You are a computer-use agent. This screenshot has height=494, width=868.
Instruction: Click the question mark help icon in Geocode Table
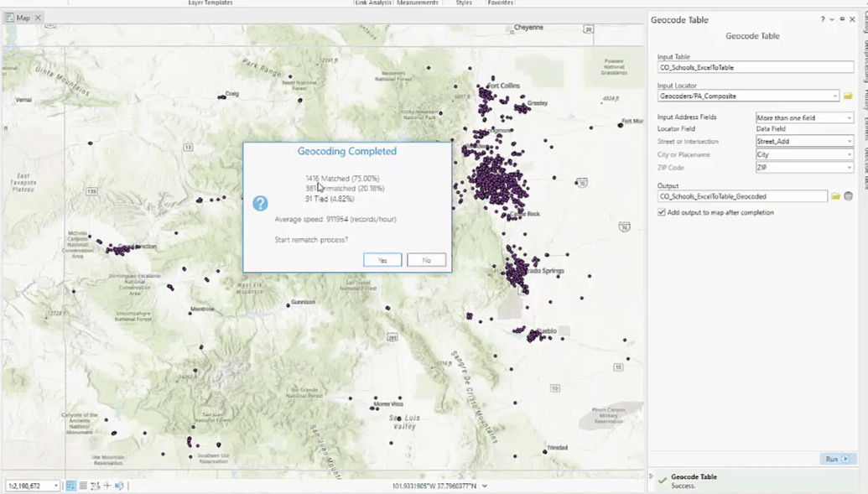(x=823, y=19)
